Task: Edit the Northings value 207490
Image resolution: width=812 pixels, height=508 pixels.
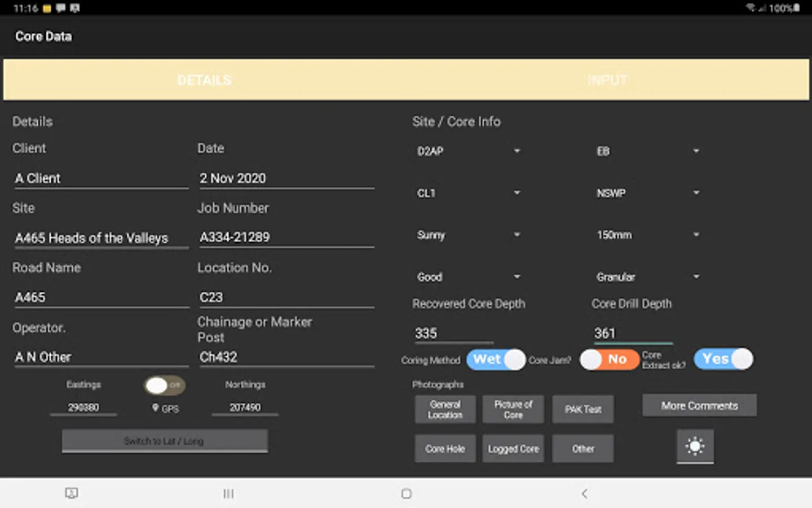Action: pyautogui.click(x=245, y=407)
